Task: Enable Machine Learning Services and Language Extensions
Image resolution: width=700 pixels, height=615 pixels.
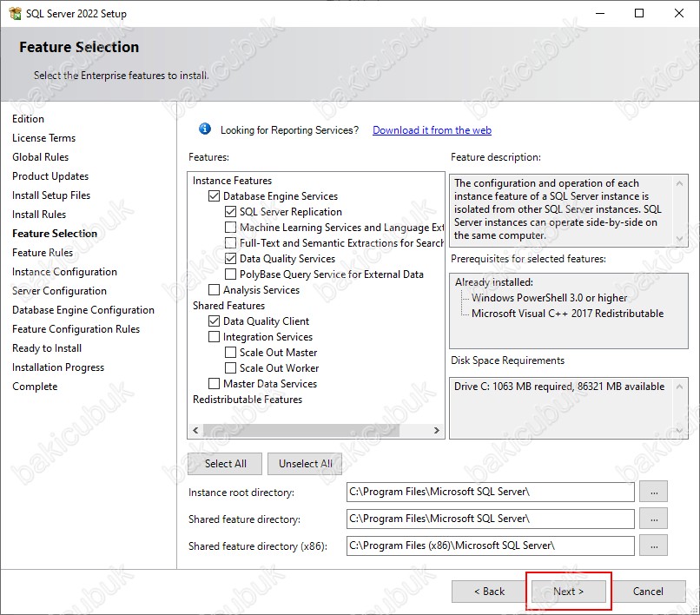Action: click(230, 228)
